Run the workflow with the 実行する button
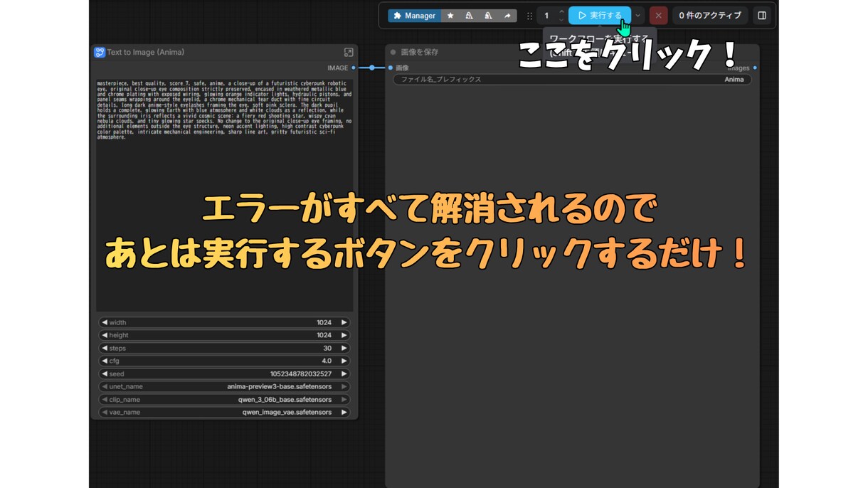Screen dimensions: 868x488 coord(600,15)
